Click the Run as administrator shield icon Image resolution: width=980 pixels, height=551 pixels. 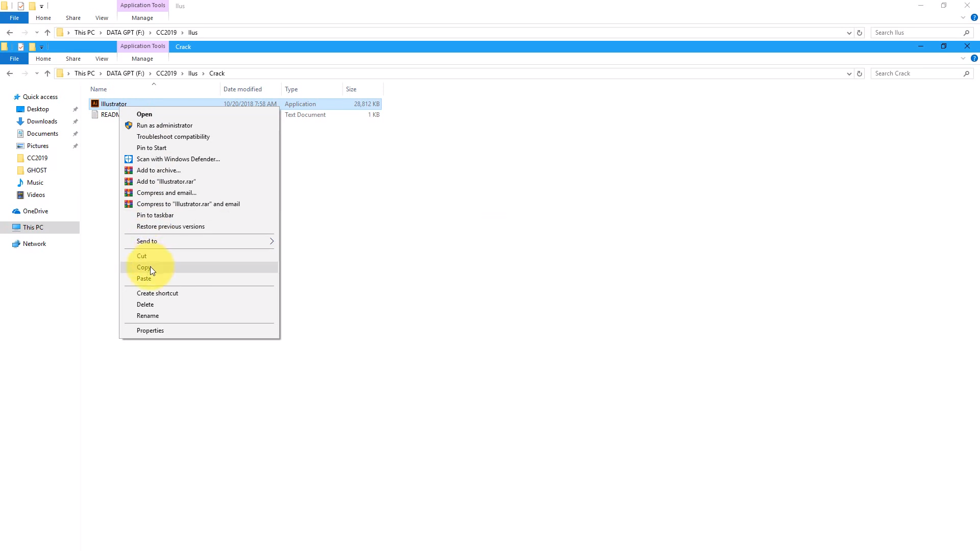[129, 126]
